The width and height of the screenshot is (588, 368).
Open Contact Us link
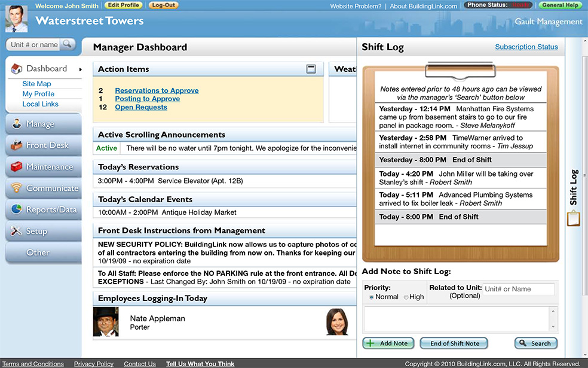[x=139, y=364]
